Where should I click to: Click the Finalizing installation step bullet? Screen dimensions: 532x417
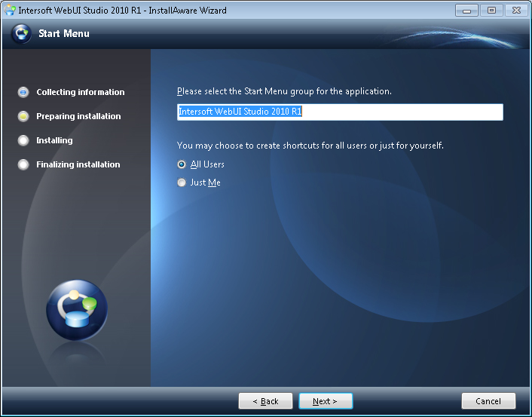point(23,164)
